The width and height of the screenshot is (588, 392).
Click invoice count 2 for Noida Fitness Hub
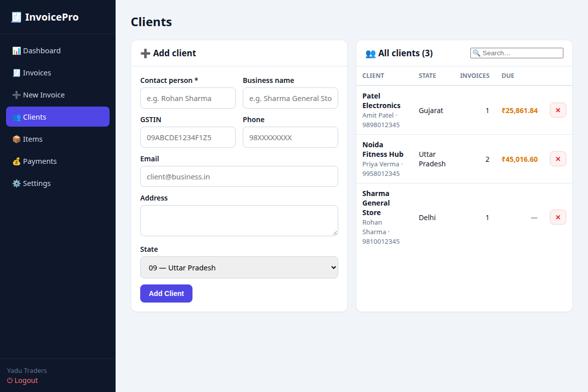click(x=487, y=159)
